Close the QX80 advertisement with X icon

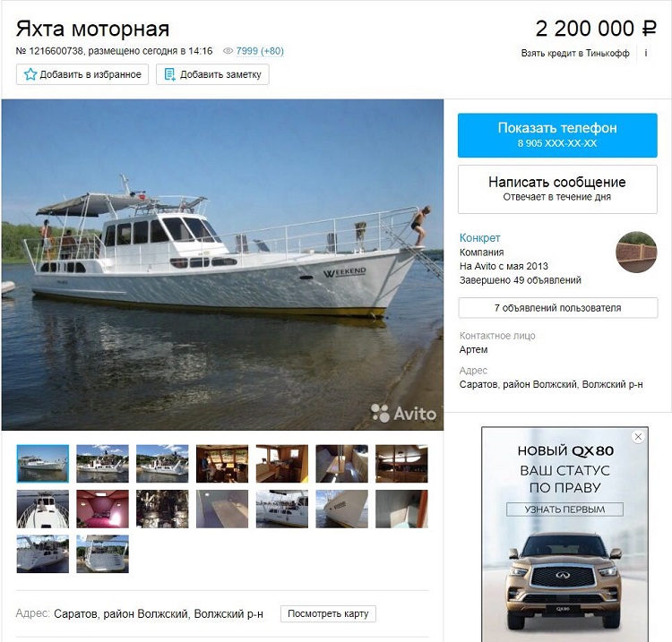click(x=638, y=436)
